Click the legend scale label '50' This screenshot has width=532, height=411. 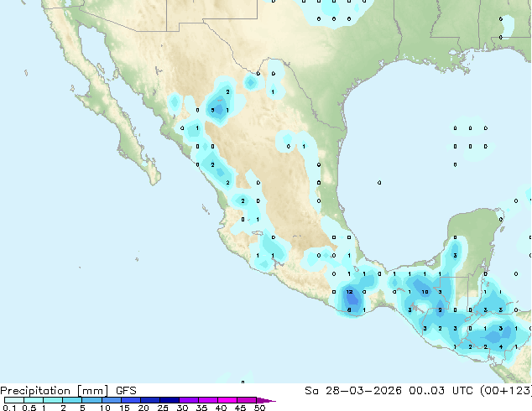(x=260, y=408)
